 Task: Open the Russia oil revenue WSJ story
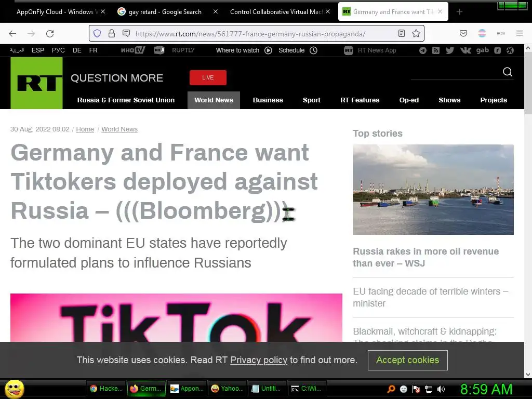[426, 257]
